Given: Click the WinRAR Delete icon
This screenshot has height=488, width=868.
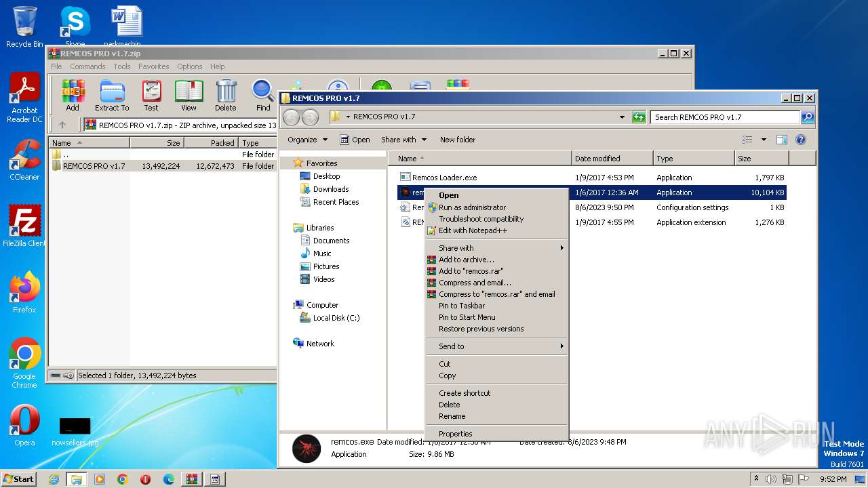Looking at the screenshot, I should (x=226, y=96).
